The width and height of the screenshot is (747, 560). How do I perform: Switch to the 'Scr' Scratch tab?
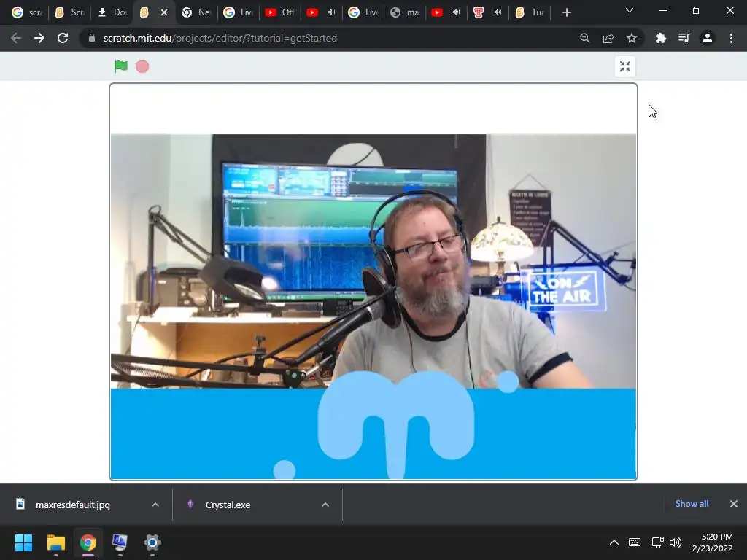tap(69, 12)
